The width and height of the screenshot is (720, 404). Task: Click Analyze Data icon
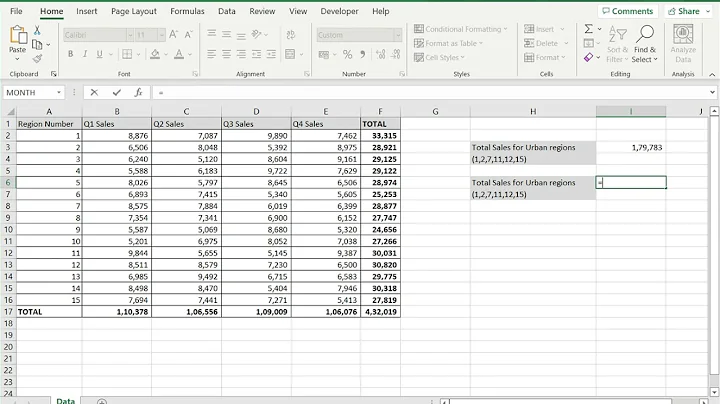click(683, 44)
